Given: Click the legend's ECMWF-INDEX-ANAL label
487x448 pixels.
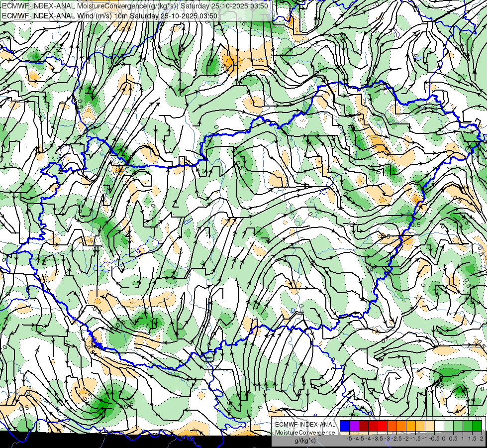Looking at the screenshot, I should 305,425.
